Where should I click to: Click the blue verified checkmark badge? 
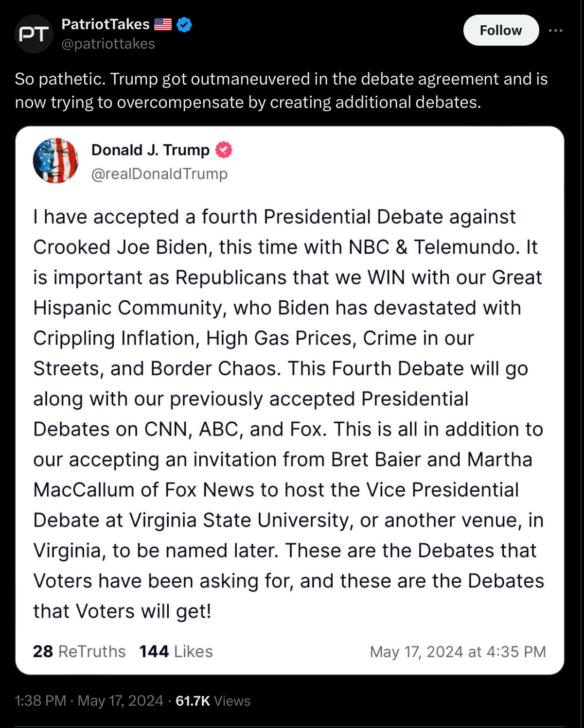coord(184,24)
